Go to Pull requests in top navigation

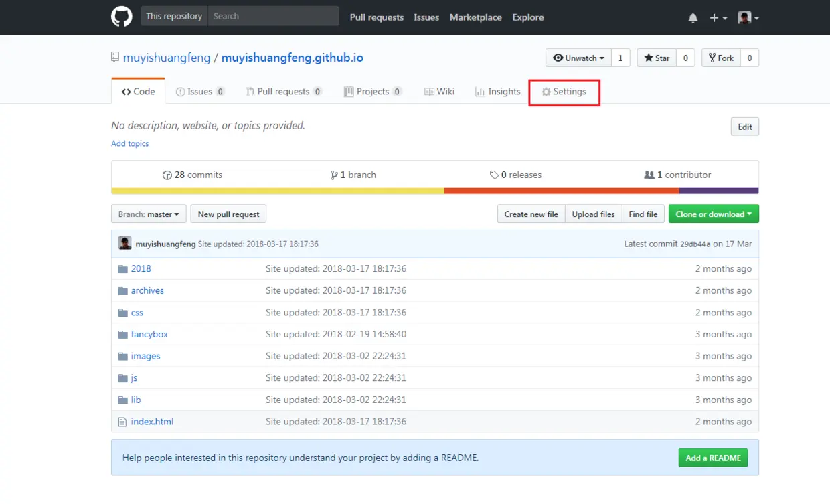[377, 17]
